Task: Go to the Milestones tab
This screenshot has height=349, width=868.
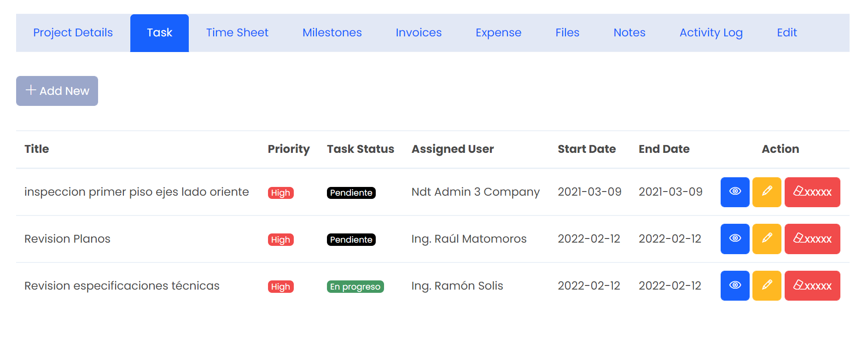Action: [332, 33]
